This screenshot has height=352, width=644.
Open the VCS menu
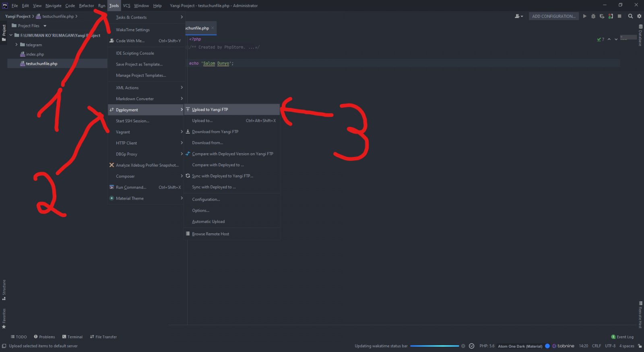[126, 6]
